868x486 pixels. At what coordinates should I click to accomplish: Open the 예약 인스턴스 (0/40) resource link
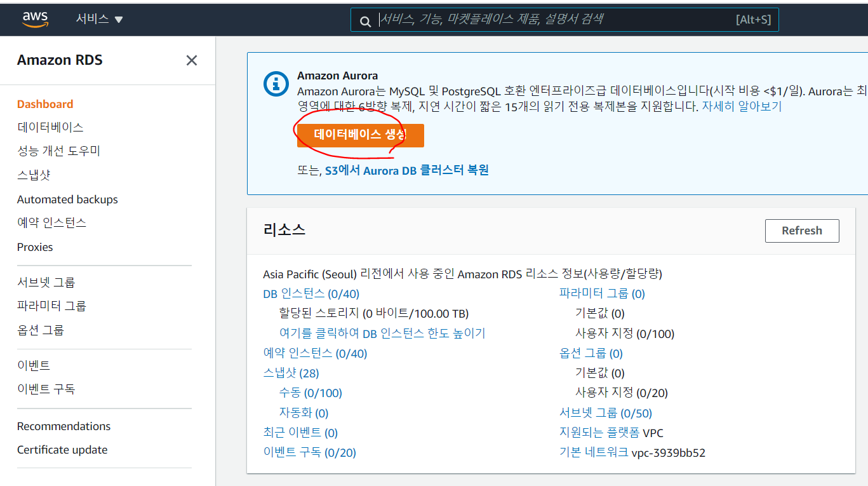pos(315,353)
